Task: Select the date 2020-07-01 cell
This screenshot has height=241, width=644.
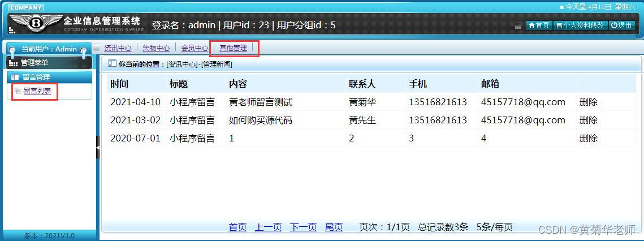Action: click(136, 138)
